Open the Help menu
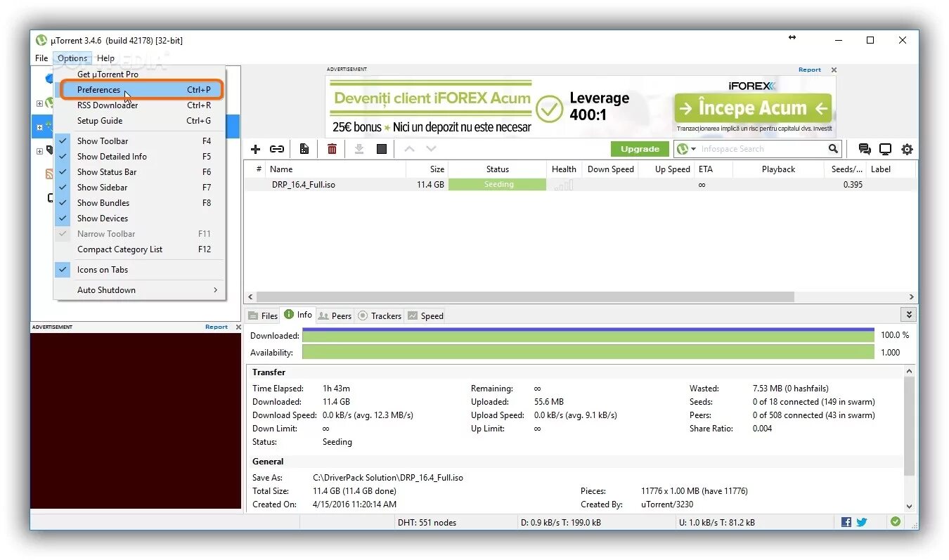This screenshot has height=560, width=949. point(106,58)
